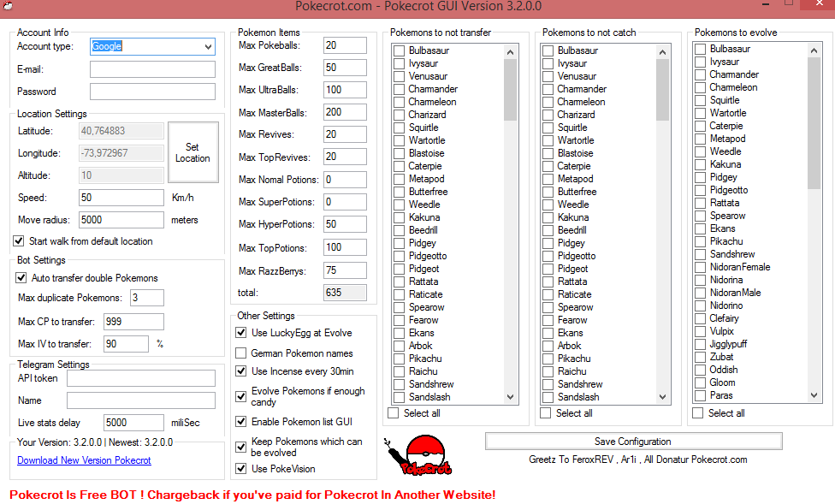The height and width of the screenshot is (504, 835).
Task: Click the Speed input field
Action: point(121,198)
